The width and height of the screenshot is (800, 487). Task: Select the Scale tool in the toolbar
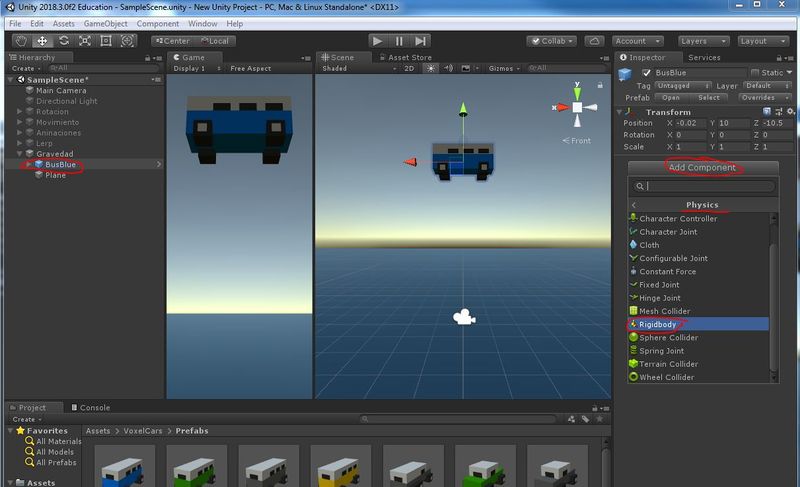coord(85,41)
